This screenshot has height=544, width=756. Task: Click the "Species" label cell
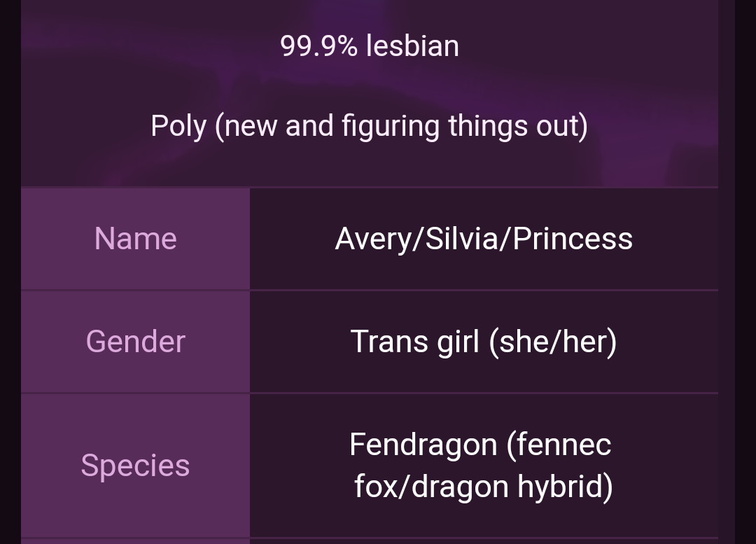(135, 466)
